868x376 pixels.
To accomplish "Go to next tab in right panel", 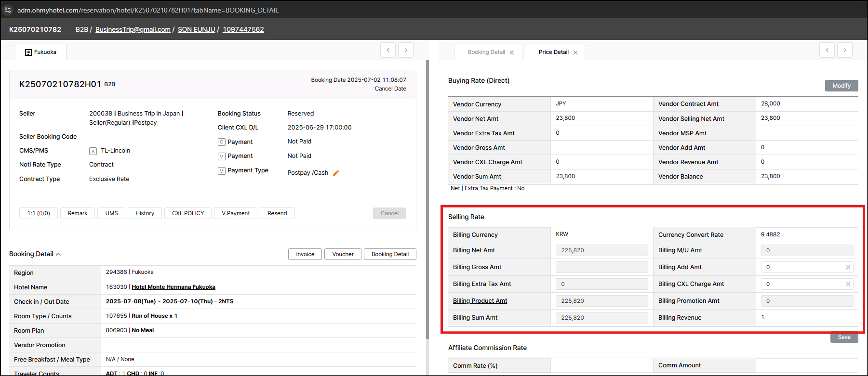I will click(x=844, y=50).
